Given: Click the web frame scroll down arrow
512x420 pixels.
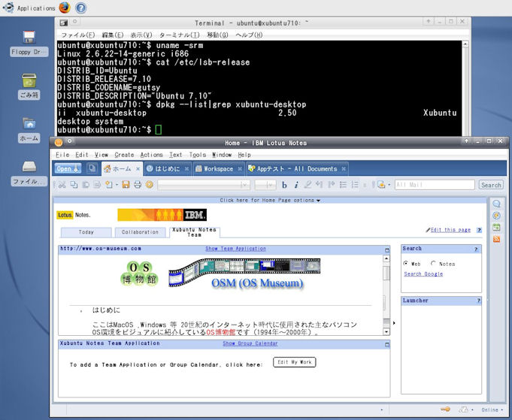Looking at the screenshot, I should [386, 331].
